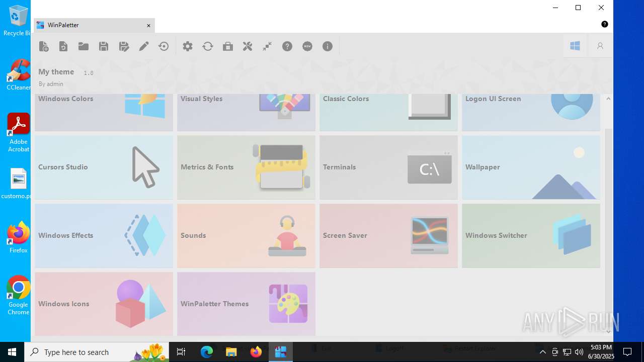Launch Microsoft Edge from taskbar
The image size is (644, 362).
point(207,352)
